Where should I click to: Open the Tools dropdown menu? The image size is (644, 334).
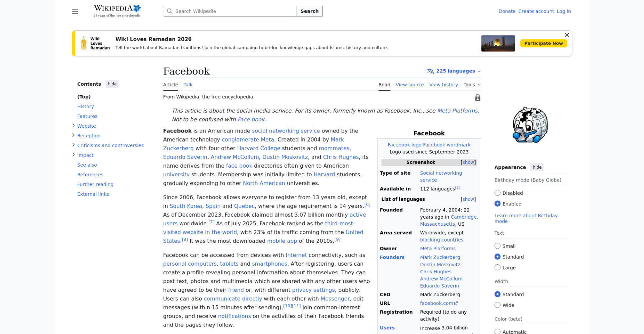pos(472,85)
